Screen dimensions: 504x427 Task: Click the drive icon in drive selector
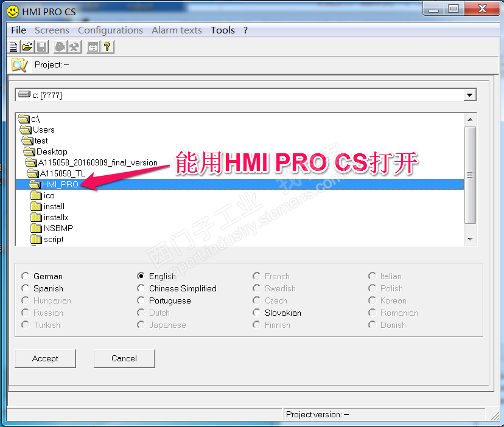pos(24,94)
